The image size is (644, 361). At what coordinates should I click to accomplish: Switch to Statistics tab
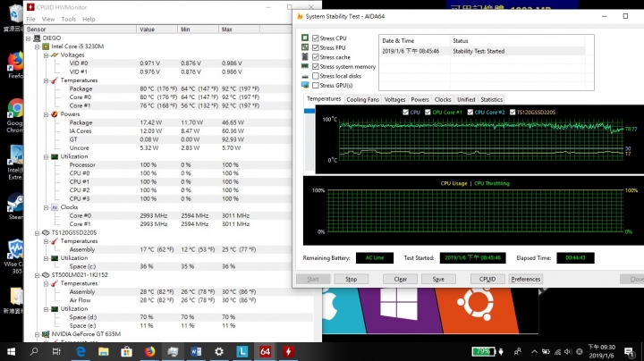[x=492, y=99]
